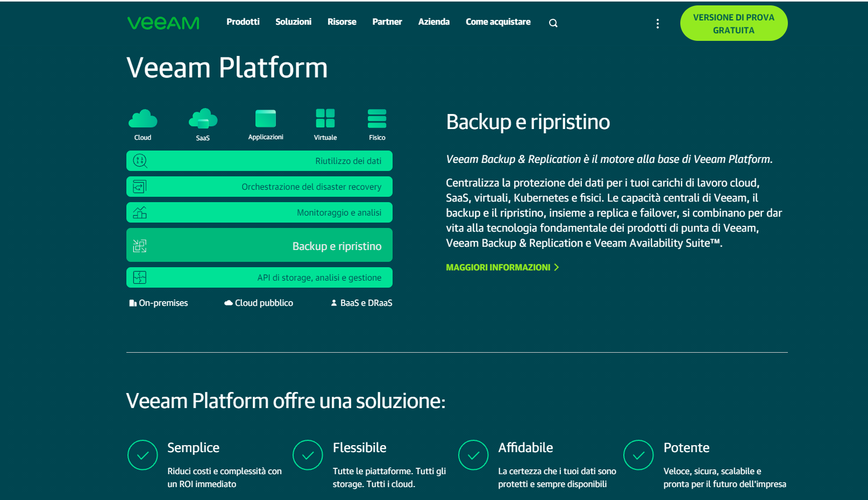Viewport: 868px width, 500px height.
Task: Open the Azienda menu
Action: (x=434, y=22)
